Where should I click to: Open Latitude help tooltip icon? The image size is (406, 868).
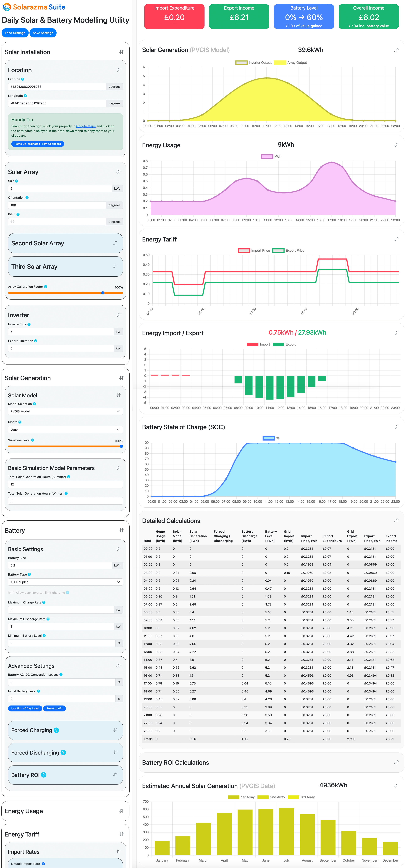(x=23, y=79)
